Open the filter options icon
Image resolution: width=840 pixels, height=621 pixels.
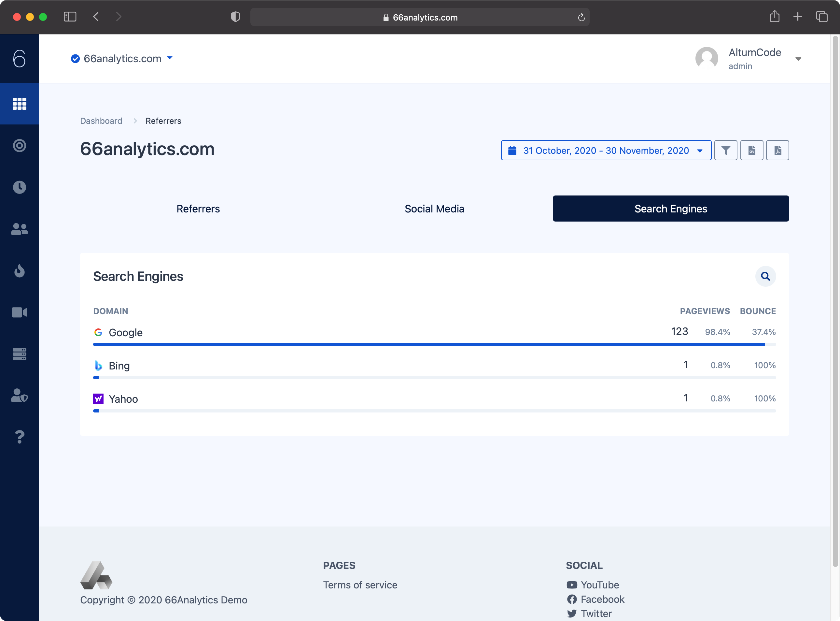click(726, 150)
